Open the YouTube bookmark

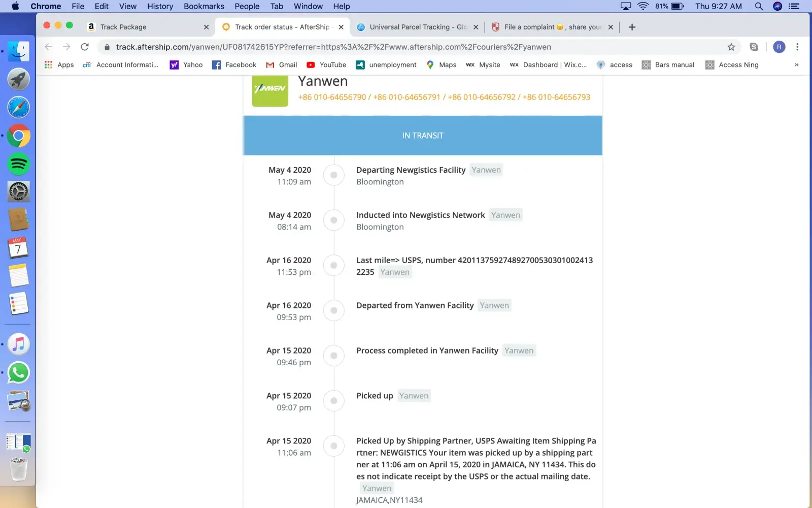pyautogui.click(x=326, y=65)
